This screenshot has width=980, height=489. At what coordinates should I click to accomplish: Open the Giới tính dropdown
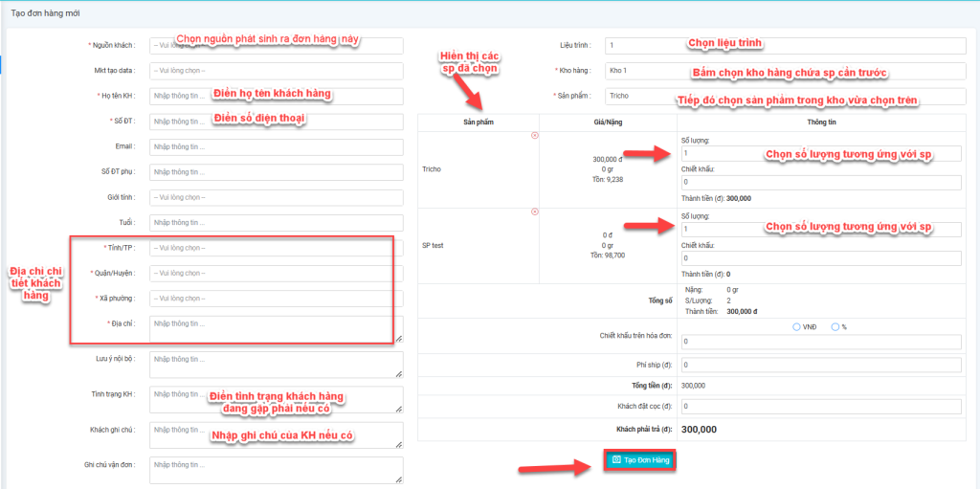tap(276, 197)
